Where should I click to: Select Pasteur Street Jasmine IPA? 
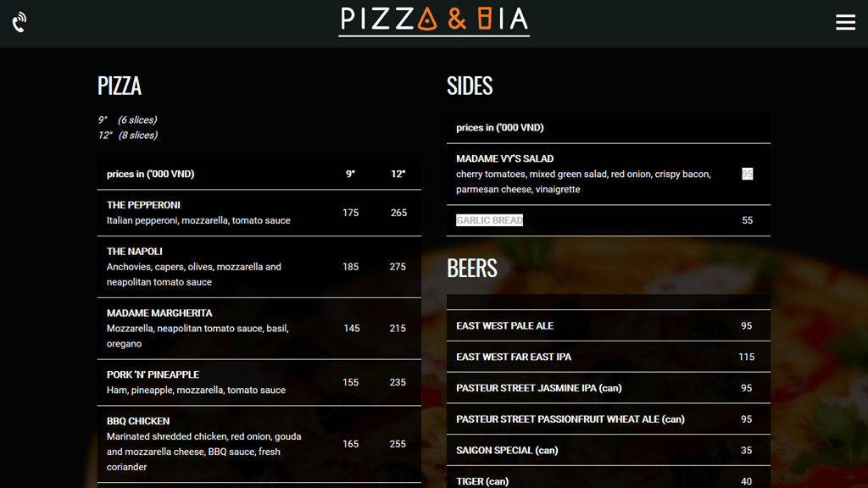[538, 388]
